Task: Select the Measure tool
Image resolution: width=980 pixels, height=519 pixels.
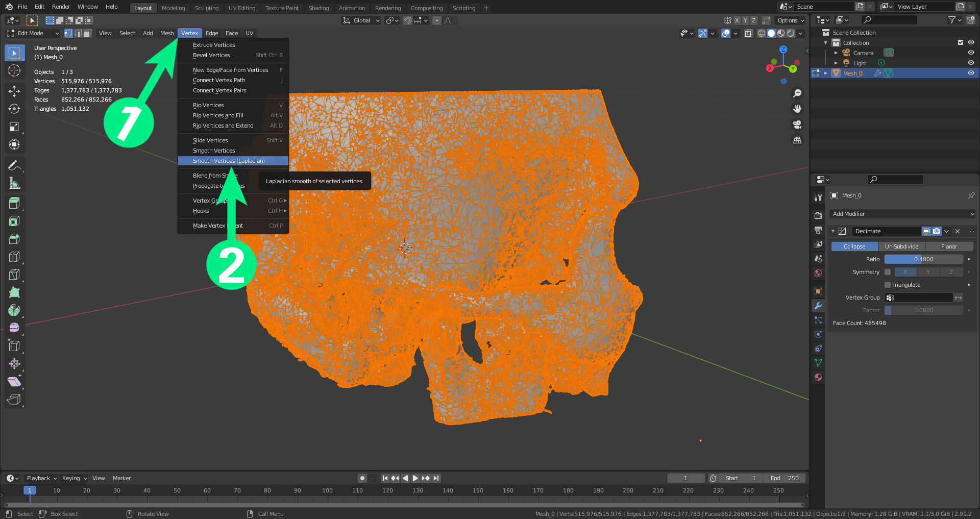Action: (14, 183)
